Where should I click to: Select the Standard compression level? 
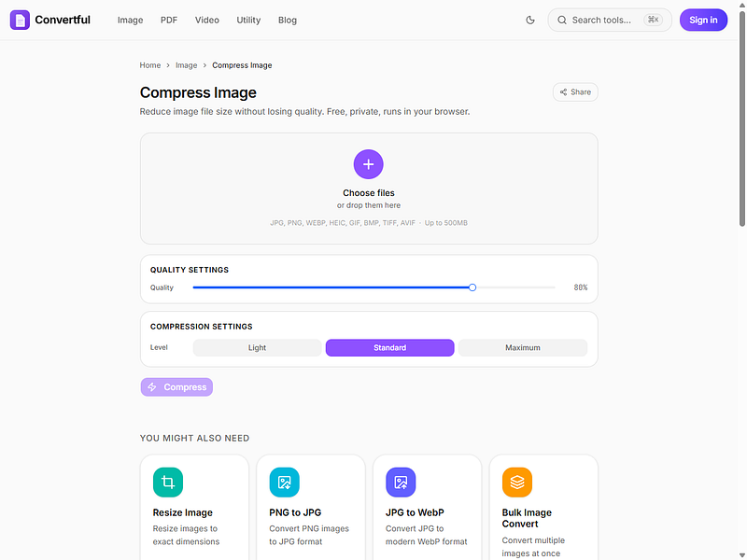[389, 347]
